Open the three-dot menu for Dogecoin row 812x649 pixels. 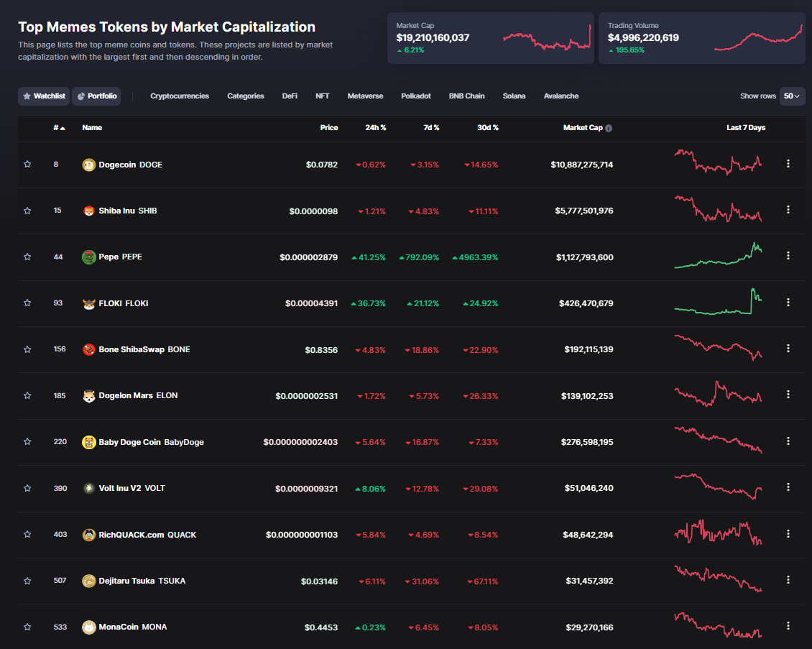pos(788,164)
